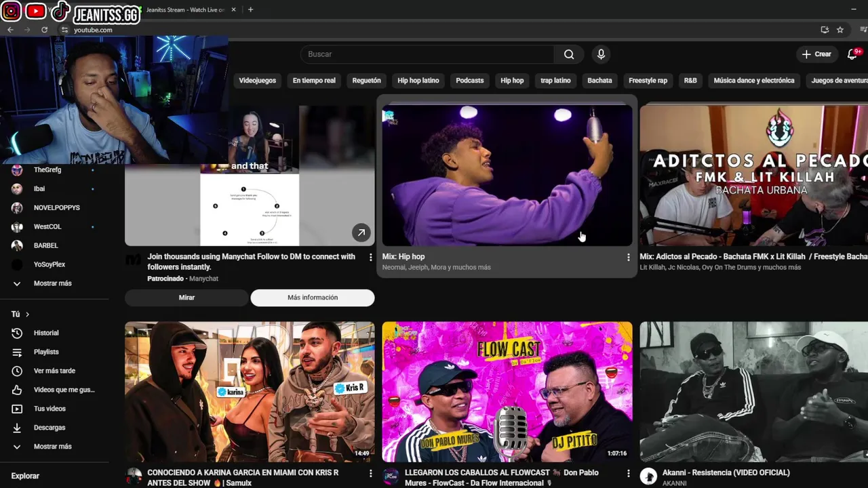Open Adictos al Pecado mix thumbnail

[753, 175]
